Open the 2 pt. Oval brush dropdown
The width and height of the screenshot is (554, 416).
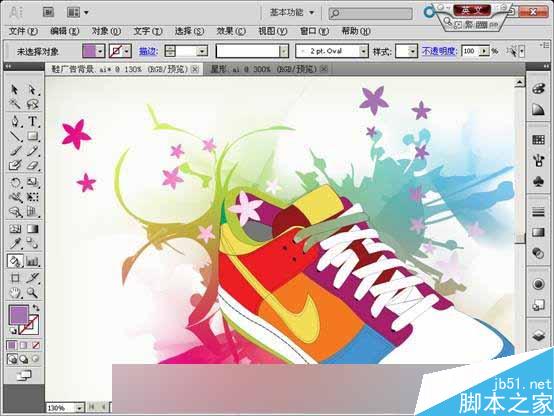point(364,52)
